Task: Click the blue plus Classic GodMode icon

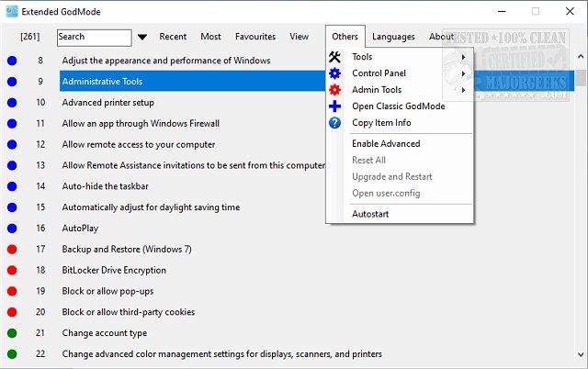Action: click(334, 106)
